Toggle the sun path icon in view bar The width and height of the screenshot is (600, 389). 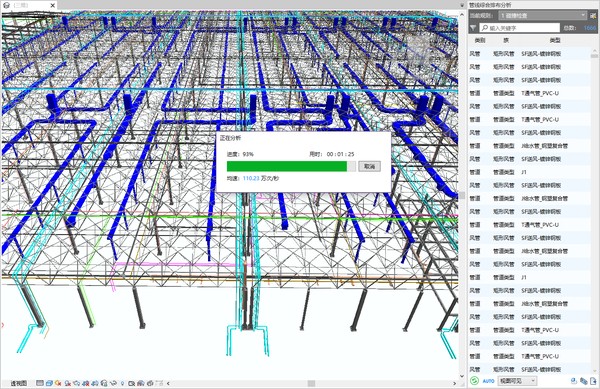59,383
